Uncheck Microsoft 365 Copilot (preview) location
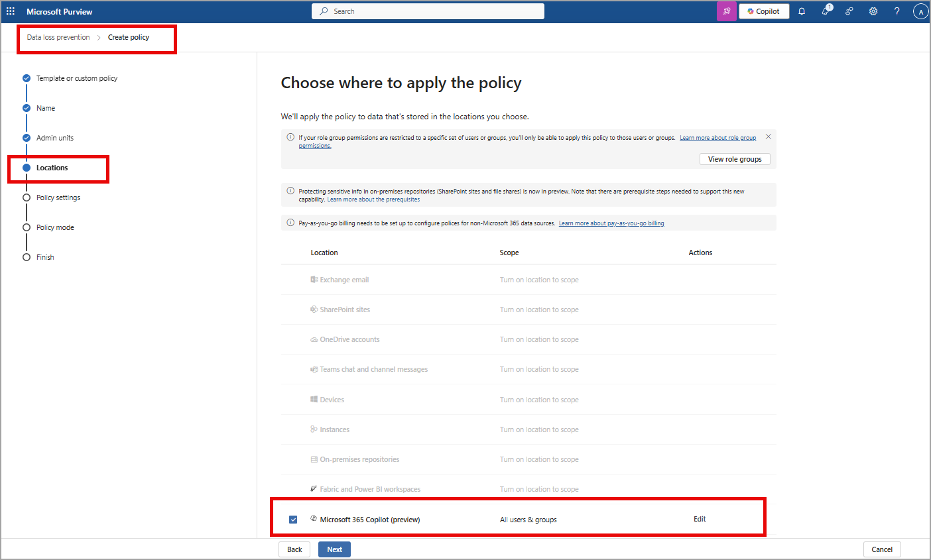The height and width of the screenshot is (560, 931). [293, 520]
